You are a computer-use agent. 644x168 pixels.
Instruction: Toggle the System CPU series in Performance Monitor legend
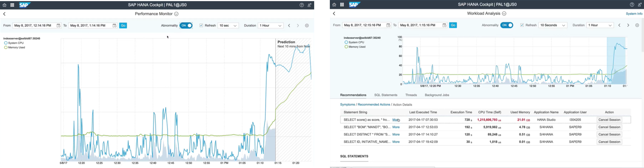[6, 43]
